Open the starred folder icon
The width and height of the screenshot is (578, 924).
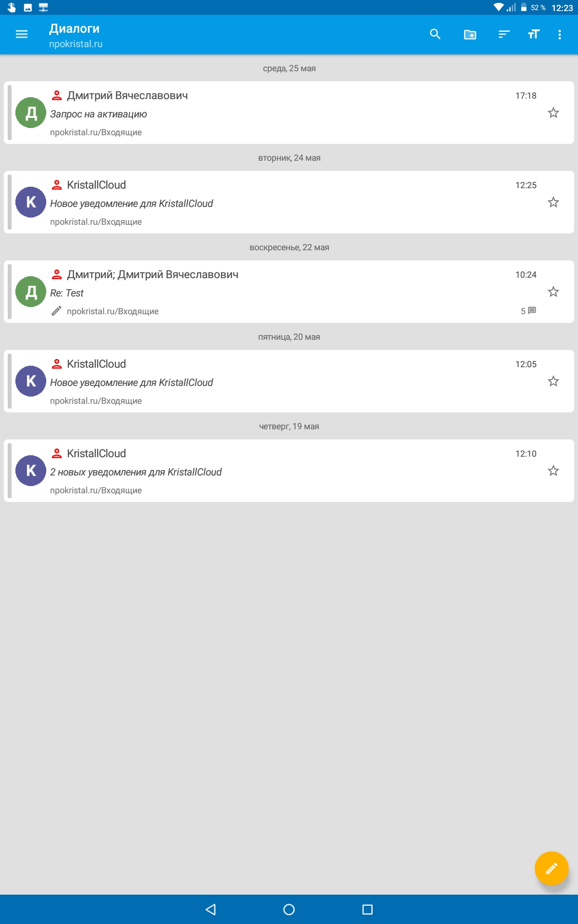pos(470,34)
